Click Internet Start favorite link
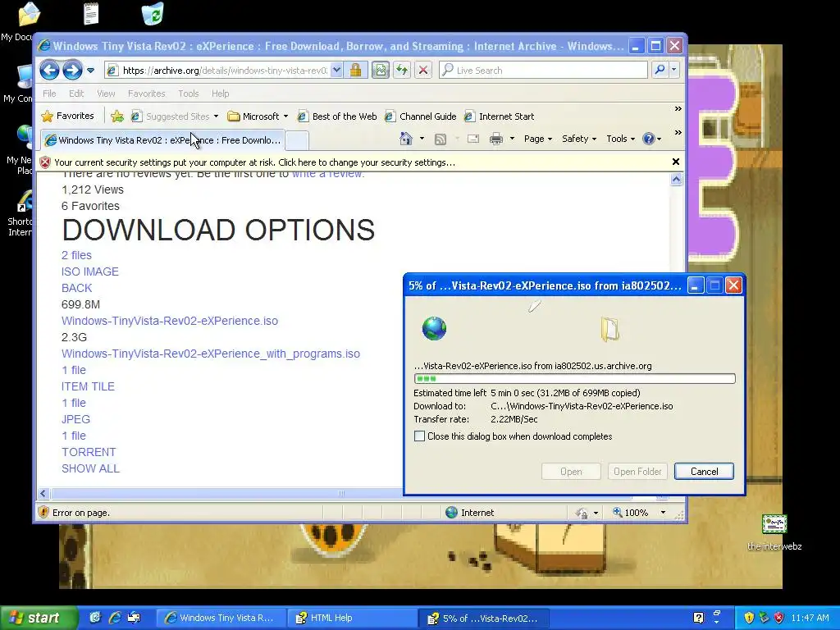Screen dimensions: 840x630 coord(500,116)
